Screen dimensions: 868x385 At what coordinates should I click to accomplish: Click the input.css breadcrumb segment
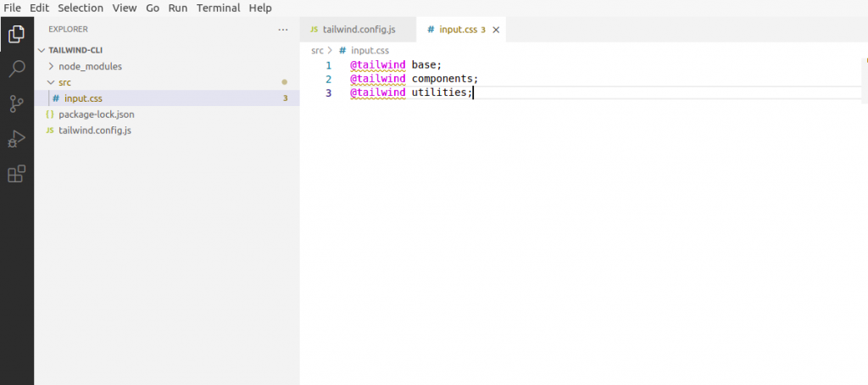click(x=370, y=50)
